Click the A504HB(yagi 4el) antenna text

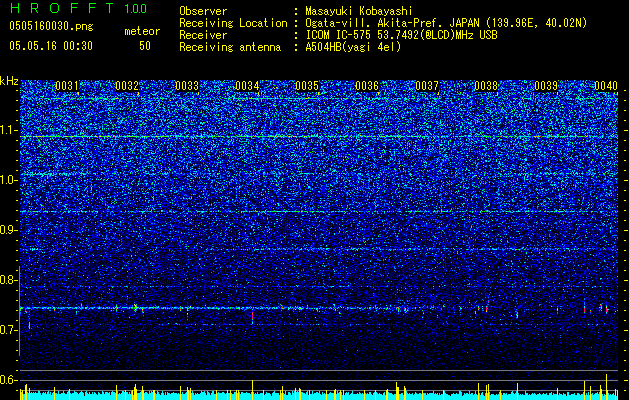pyautogui.click(x=353, y=47)
